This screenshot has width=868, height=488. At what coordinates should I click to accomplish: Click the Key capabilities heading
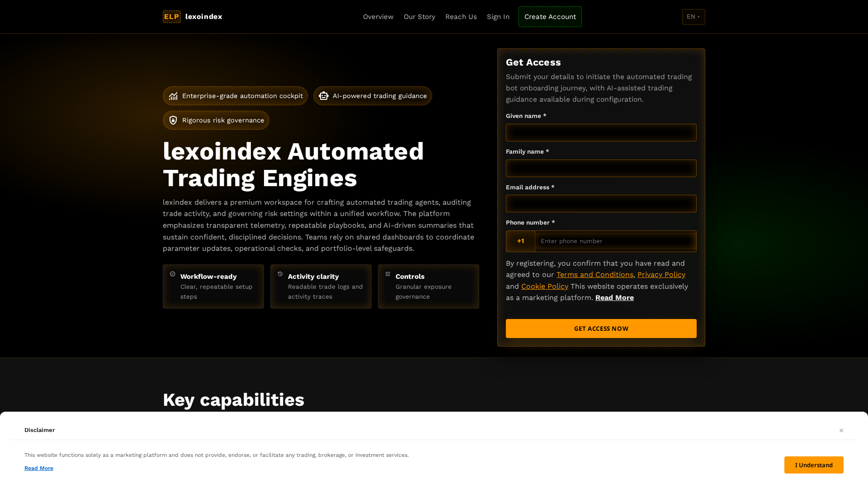[233, 400]
